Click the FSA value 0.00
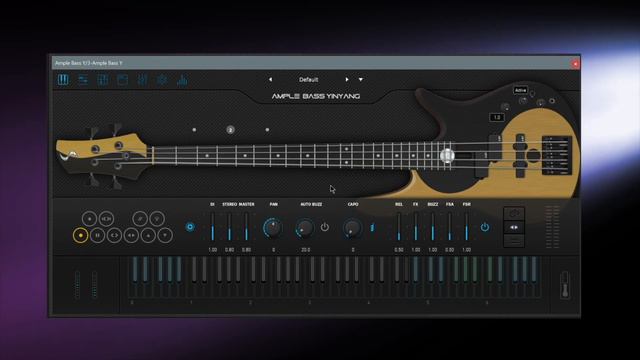Image resolution: width=640 pixels, height=360 pixels. pyautogui.click(x=449, y=249)
